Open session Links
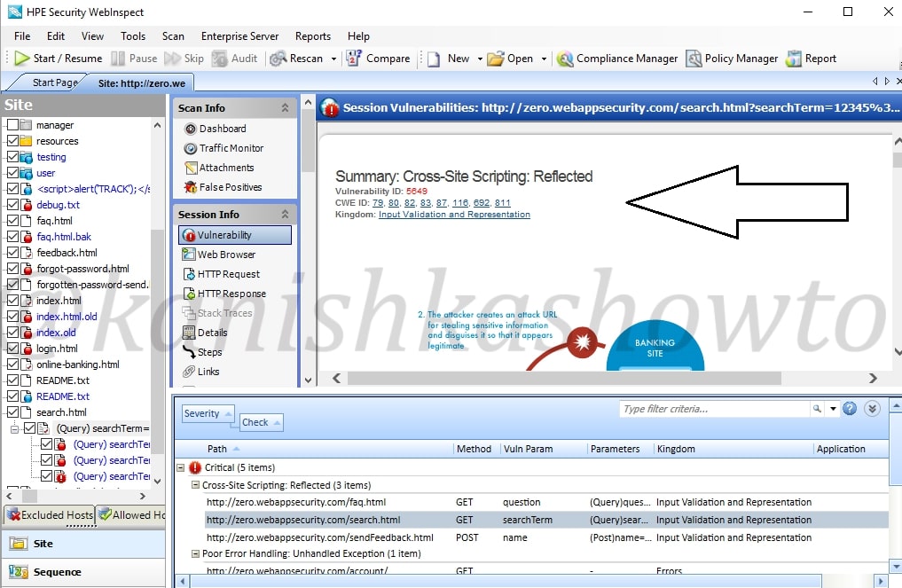The height and width of the screenshot is (588, 902). (x=200, y=372)
